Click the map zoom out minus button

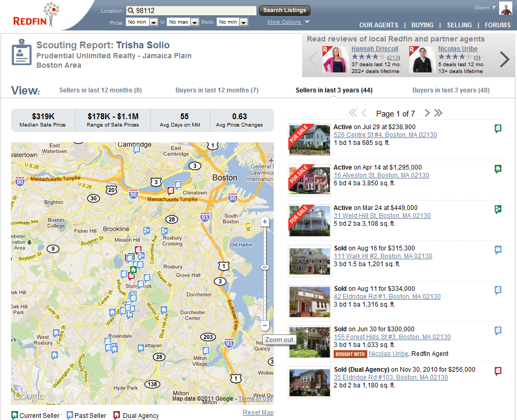[x=264, y=325]
